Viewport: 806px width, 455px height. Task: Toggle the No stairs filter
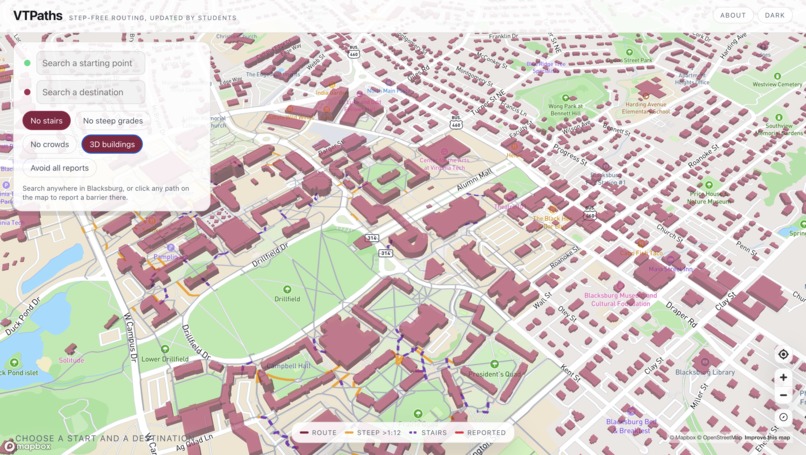[46, 121]
